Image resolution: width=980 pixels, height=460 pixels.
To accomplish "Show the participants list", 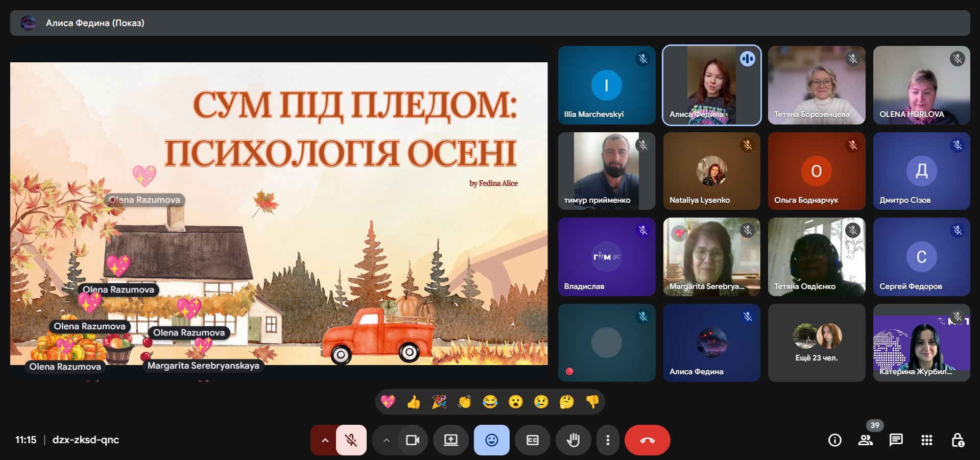I will (x=866, y=440).
